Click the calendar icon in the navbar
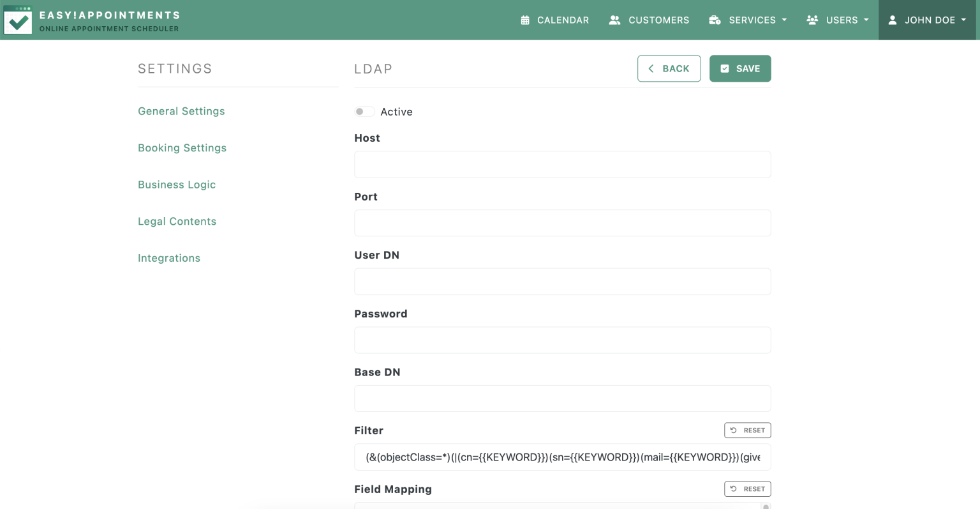The image size is (980, 509). point(524,20)
